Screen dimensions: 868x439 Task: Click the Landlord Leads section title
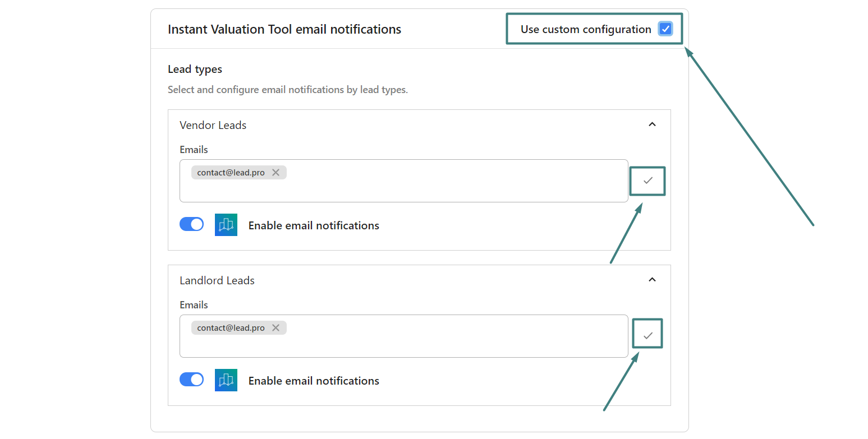(x=217, y=280)
